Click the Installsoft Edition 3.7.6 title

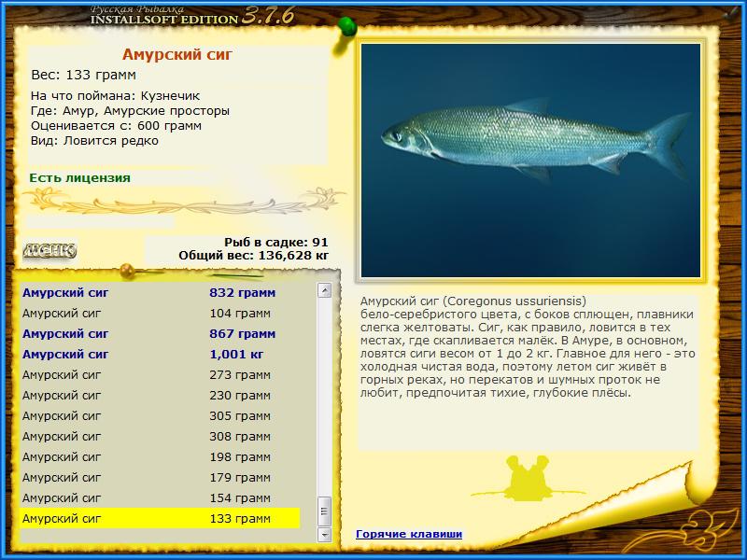pyautogui.click(x=192, y=16)
